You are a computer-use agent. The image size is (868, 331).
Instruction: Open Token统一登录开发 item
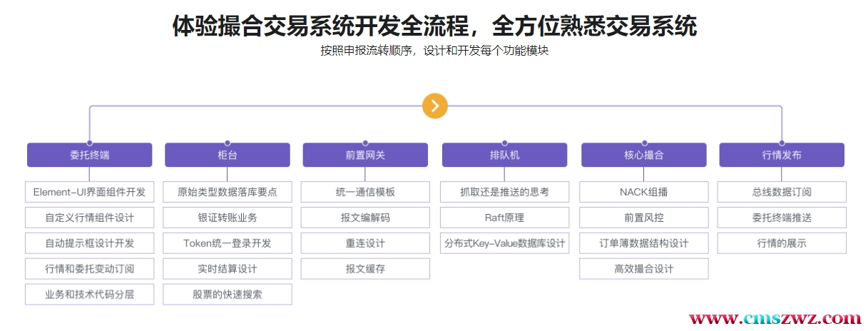[x=227, y=243]
